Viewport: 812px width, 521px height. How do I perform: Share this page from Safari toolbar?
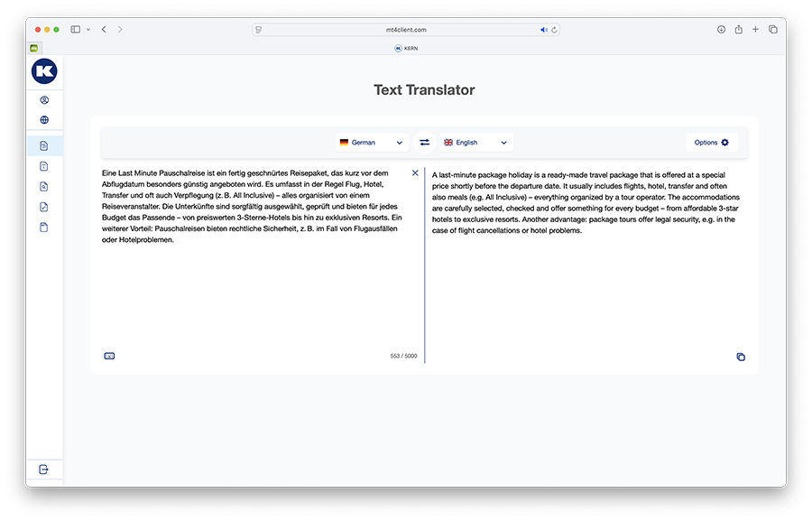pos(738,30)
